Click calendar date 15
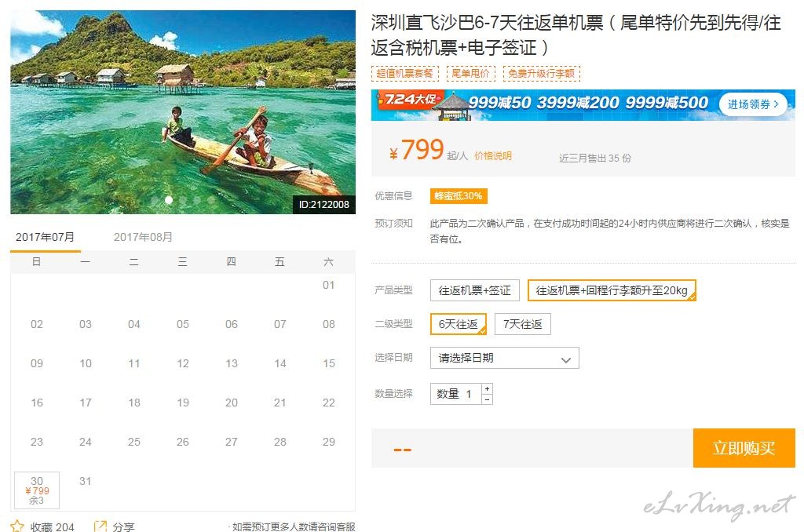This screenshot has height=532, width=804. tap(329, 363)
